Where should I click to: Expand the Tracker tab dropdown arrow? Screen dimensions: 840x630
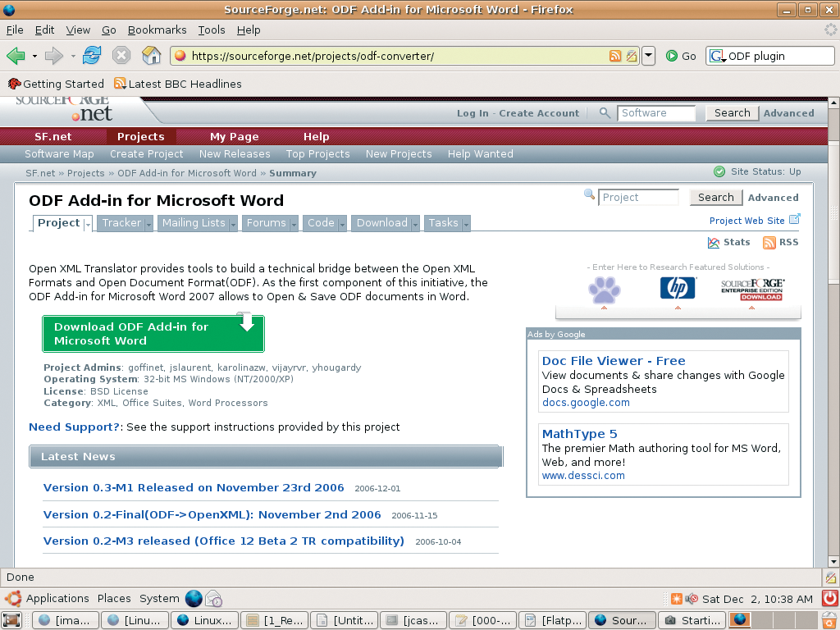149,225
